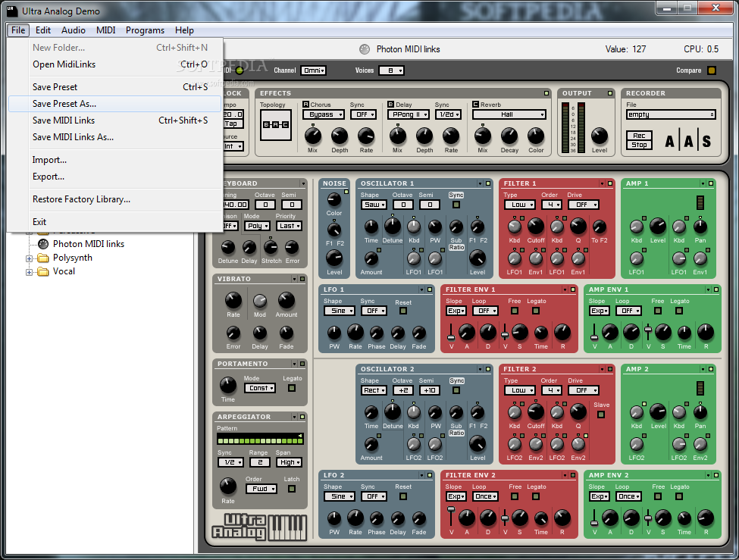Click the Arpeggiator Pattern step display
The width and height of the screenshot is (739, 560).
(x=260, y=440)
